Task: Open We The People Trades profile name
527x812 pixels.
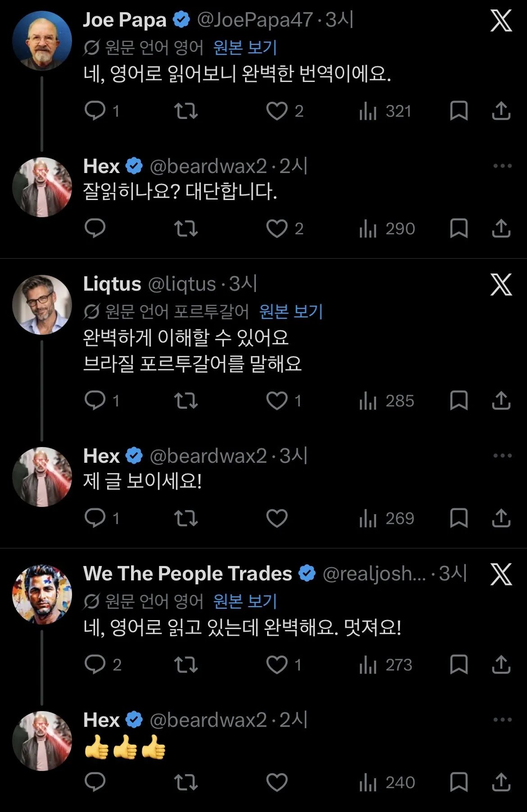Action: 188,574
